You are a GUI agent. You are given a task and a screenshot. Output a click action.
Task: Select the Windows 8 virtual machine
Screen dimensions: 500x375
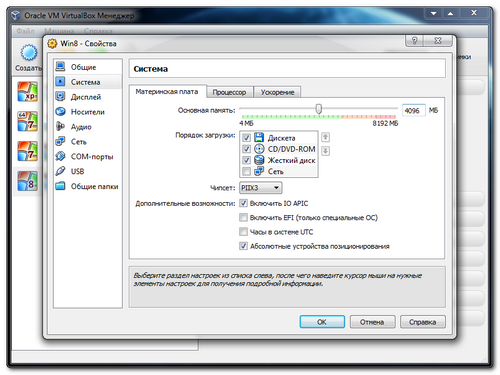point(27,180)
